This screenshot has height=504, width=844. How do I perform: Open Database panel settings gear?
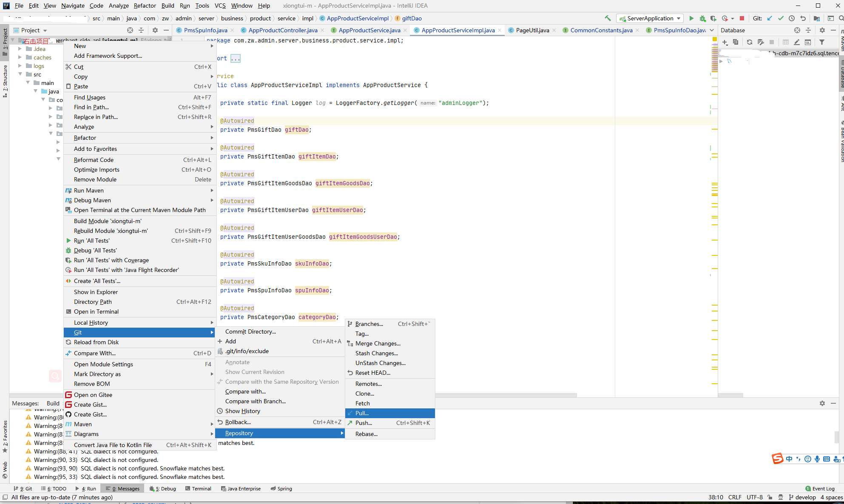[x=822, y=30]
